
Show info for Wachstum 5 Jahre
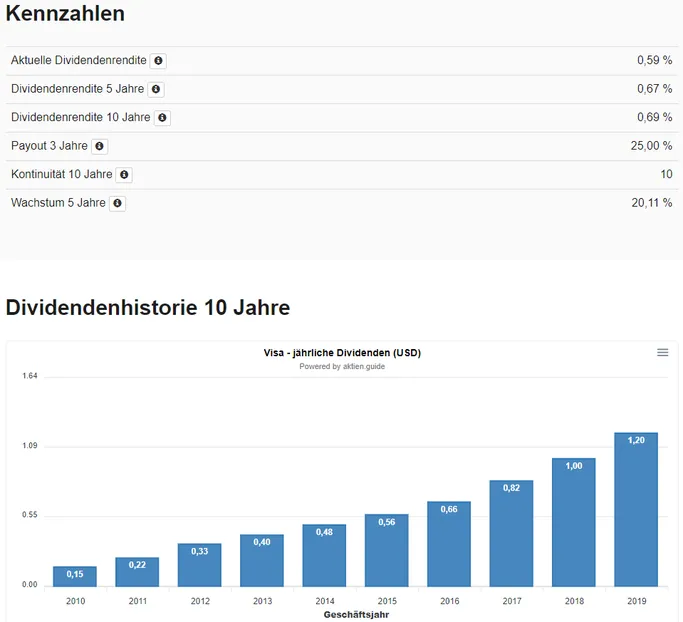pyautogui.click(x=117, y=203)
